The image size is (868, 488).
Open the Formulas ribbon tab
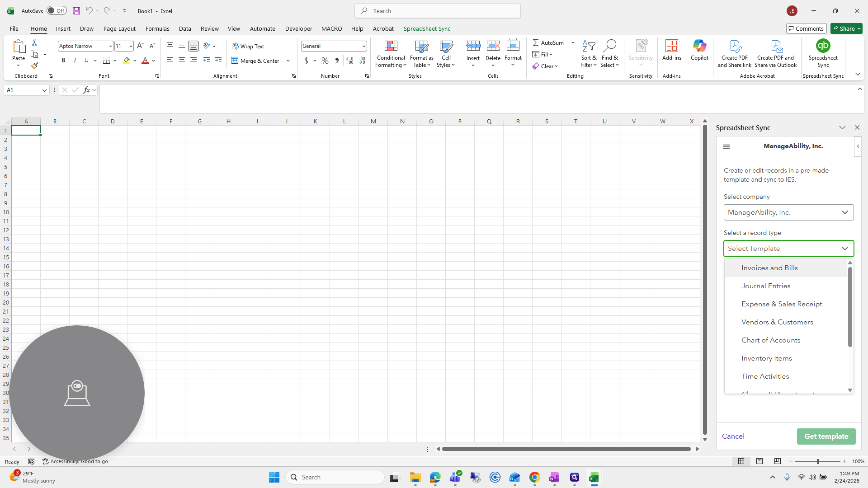157,28
